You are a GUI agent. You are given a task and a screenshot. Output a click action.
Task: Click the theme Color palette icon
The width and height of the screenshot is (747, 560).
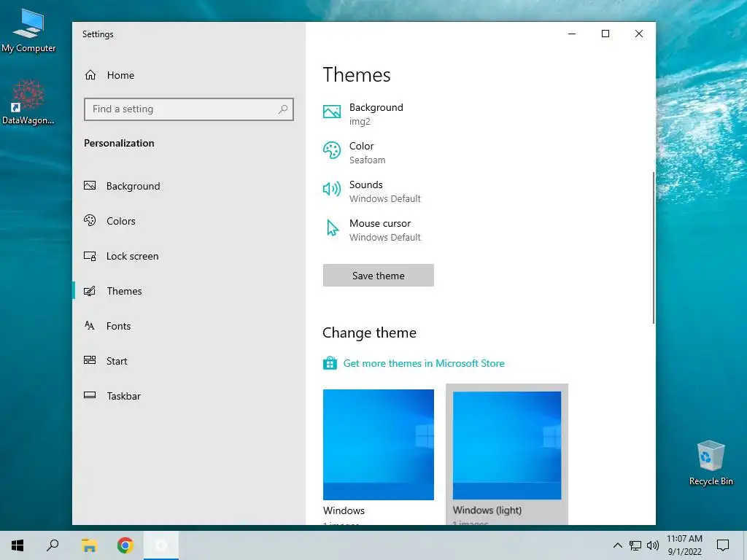(x=332, y=150)
